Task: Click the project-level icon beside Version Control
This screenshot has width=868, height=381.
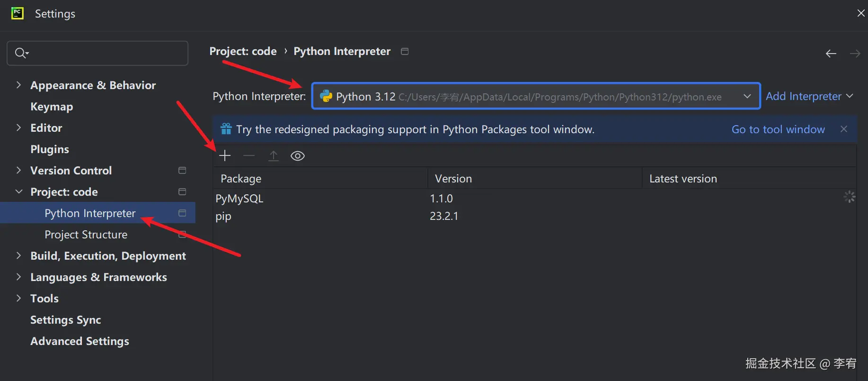Action: pos(182,171)
